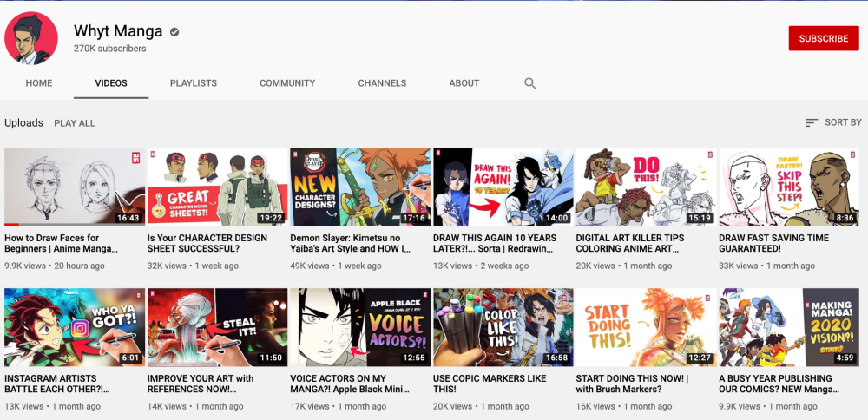Click the 16:43 duration badge
The image size is (868, 420).
[x=128, y=218]
